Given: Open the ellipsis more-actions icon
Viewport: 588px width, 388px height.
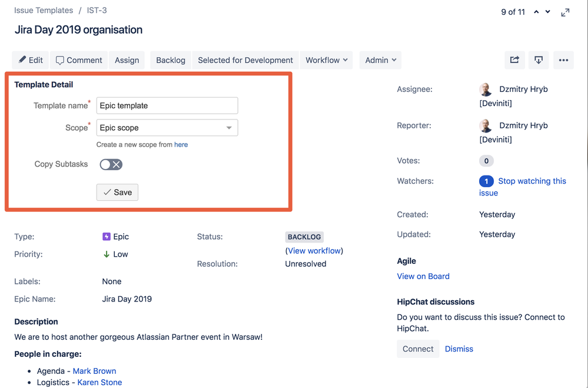Looking at the screenshot, I should (x=563, y=60).
